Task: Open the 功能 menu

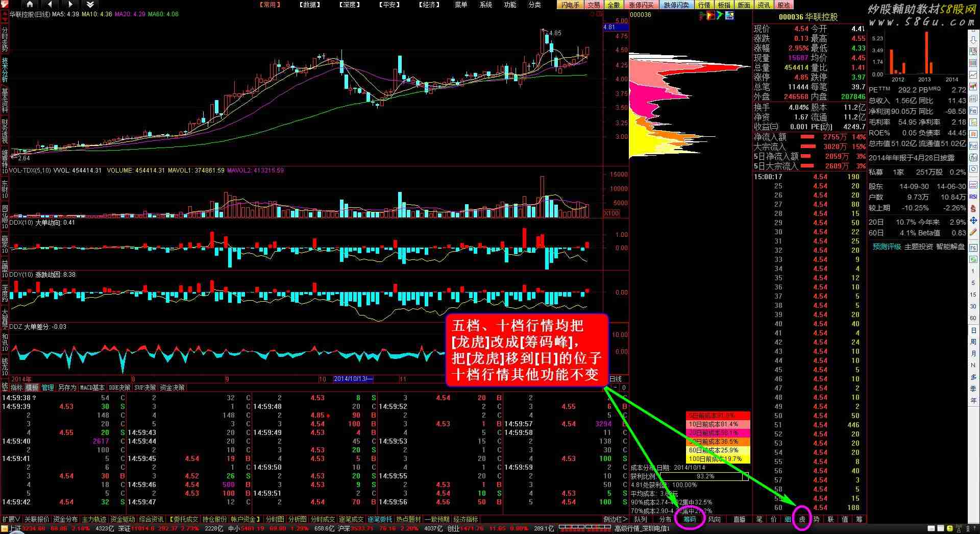Action: click(510, 5)
